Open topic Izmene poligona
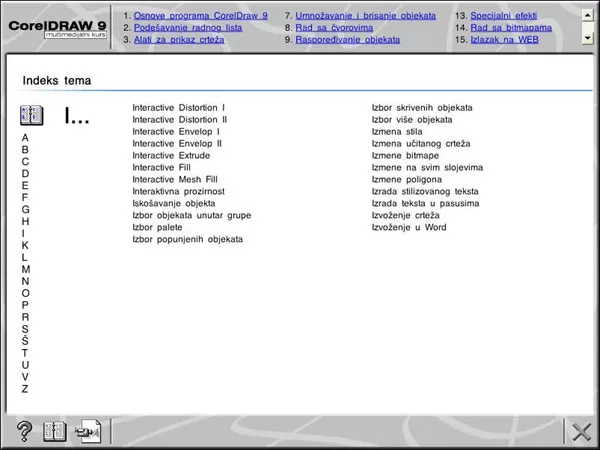This screenshot has height=450, width=600. (x=407, y=179)
